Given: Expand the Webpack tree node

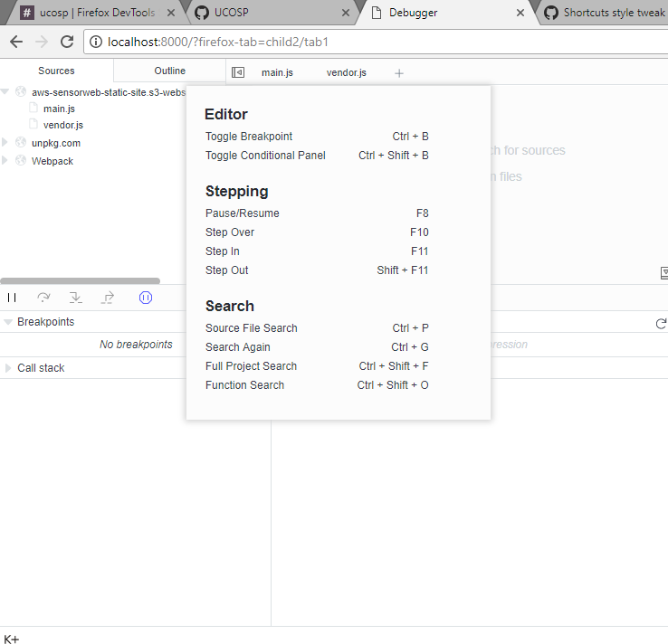Looking at the screenshot, I should [x=5, y=160].
